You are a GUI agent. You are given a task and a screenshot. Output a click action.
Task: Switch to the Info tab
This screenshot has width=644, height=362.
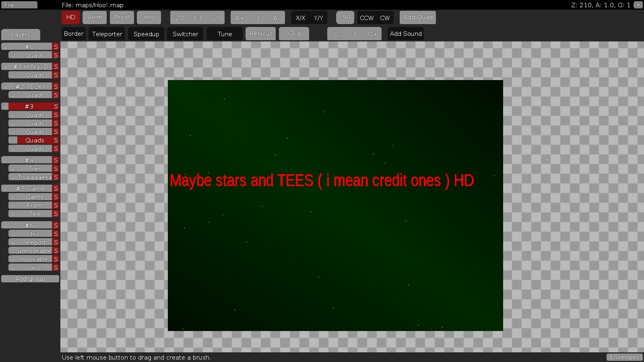coord(149,17)
